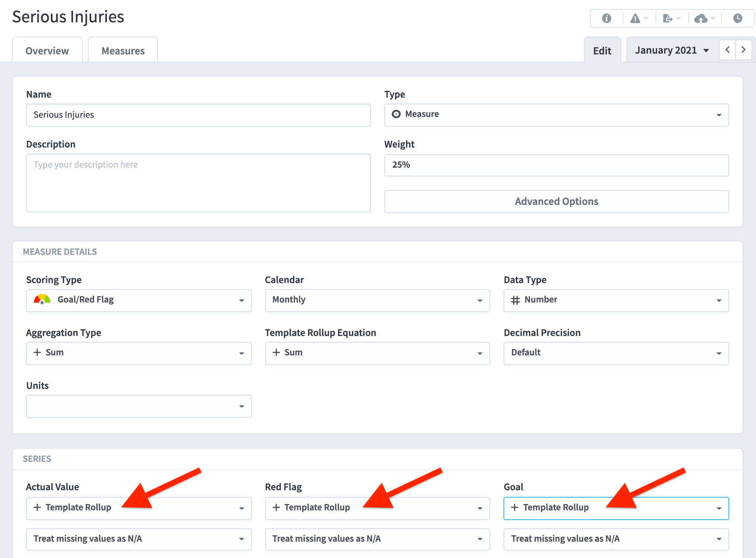The width and height of the screenshot is (756, 558).
Task: Switch to the Measures tab
Action: pyautogui.click(x=123, y=50)
